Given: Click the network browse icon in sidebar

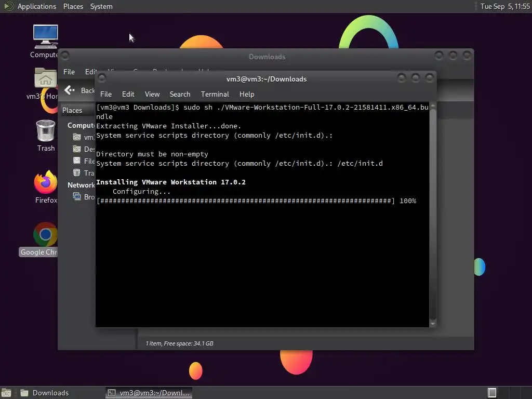Looking at the screenshot, I should pyautogui.click(x=77, y=196).
